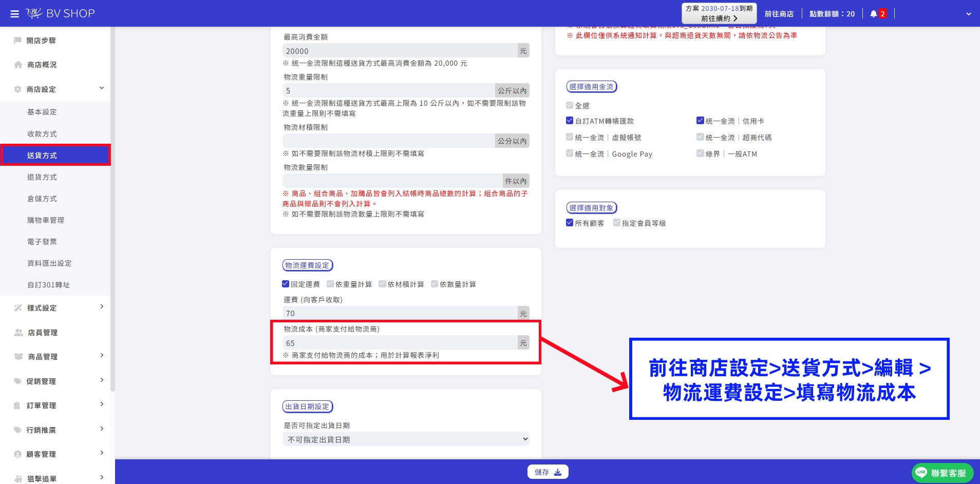Image resolution: width=980 pixels, height=484 pixels.
Task: Toggle the 所有顧客 checkbox
Action: click(x=570, y=223)
